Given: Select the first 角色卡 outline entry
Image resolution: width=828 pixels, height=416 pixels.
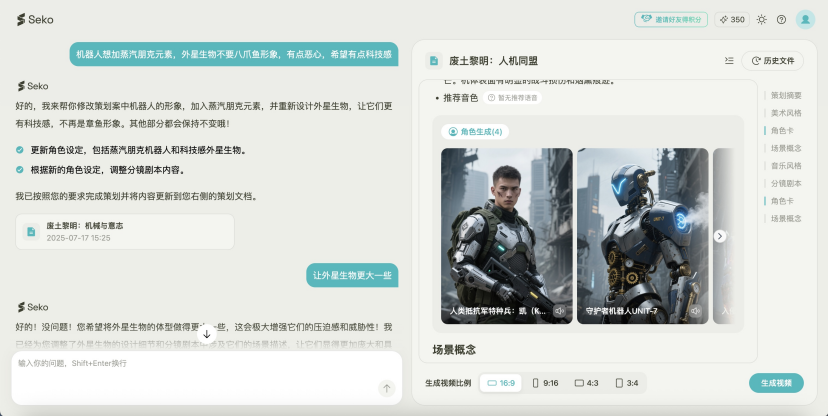Looking at the screenshot, I should pyautogui.click(x=782, y=130).
